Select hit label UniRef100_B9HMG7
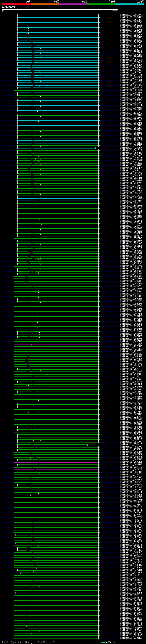The height and width of the screenshot is (644, 146). [131, 47]
